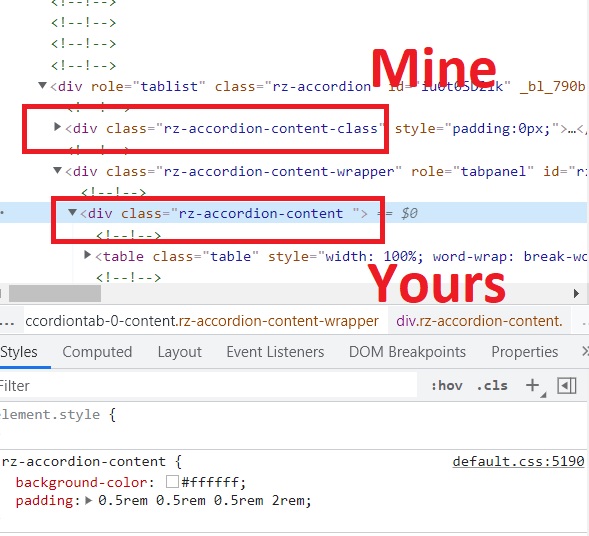Add new style rule with plus icon

(x=533, y=385)
